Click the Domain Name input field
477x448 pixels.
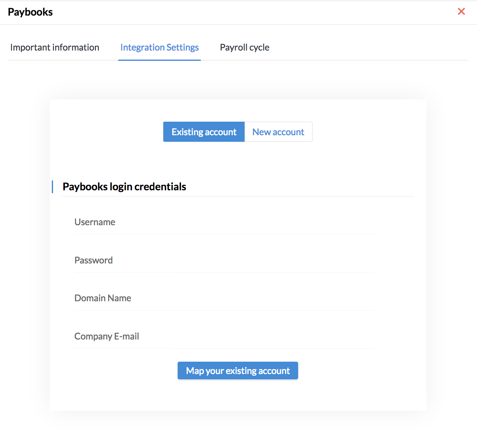click(224, 298)
